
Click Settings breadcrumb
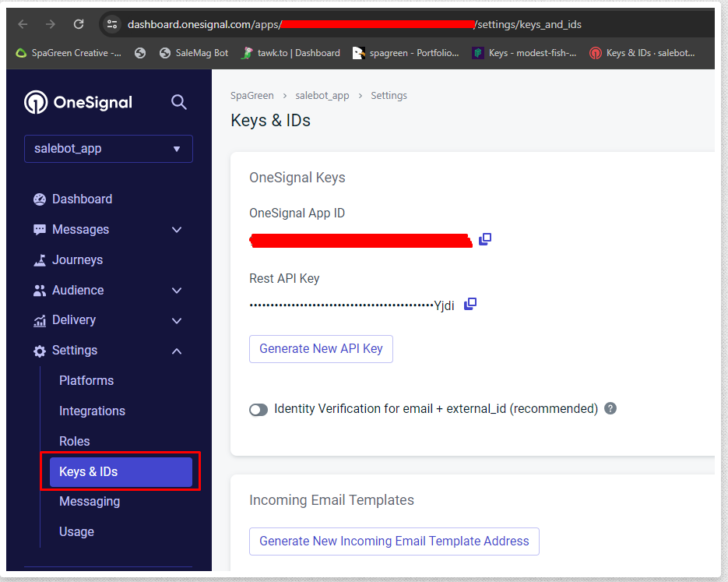[389, 96]
